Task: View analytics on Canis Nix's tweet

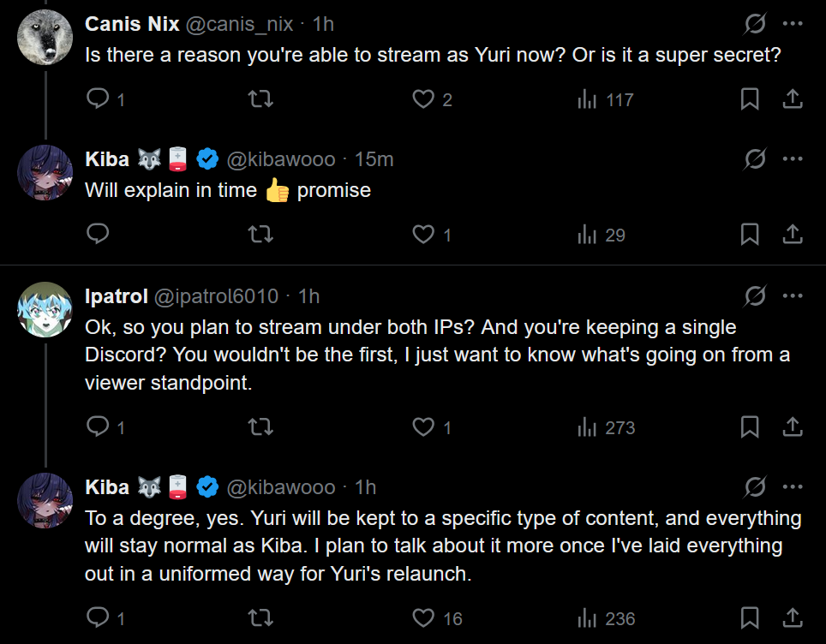Action: (x=587, y=99)
